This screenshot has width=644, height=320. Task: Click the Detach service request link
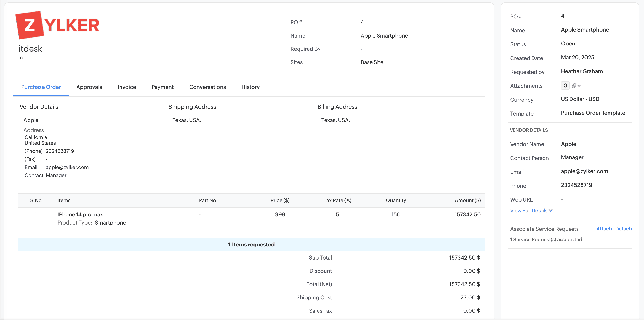[x=623, y=229]
